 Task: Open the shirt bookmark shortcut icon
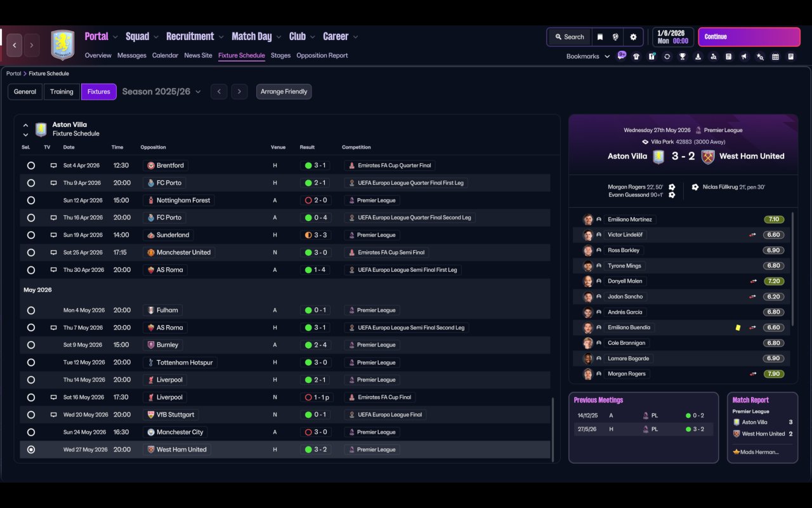[x=636, y=57]
